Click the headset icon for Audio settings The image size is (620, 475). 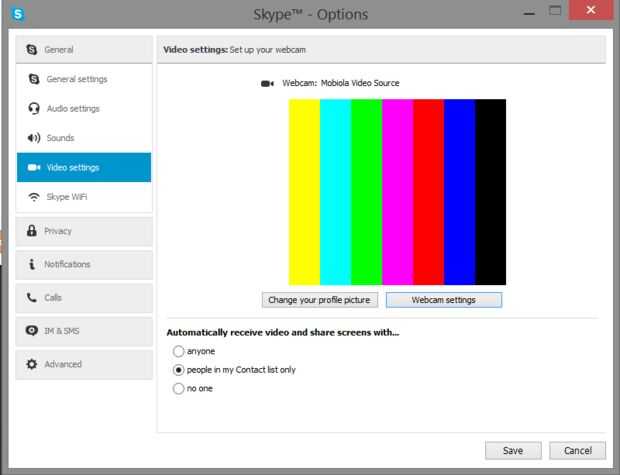click(x=34, y=108)
